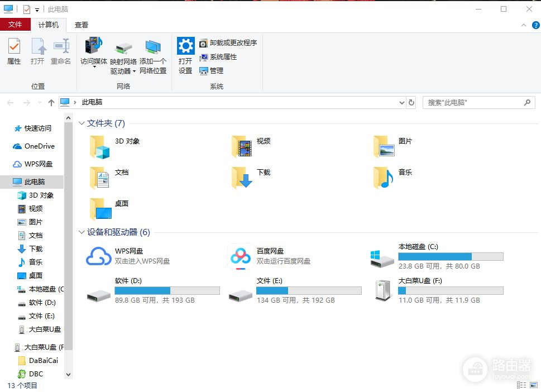
Task: Open recent locations dropdown arrow
Action: pos(39,103)
